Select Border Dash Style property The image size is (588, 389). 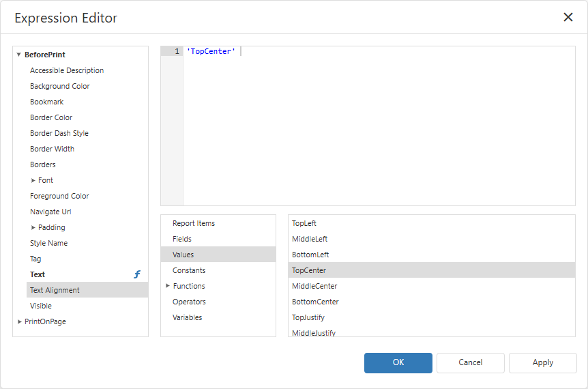59,133
